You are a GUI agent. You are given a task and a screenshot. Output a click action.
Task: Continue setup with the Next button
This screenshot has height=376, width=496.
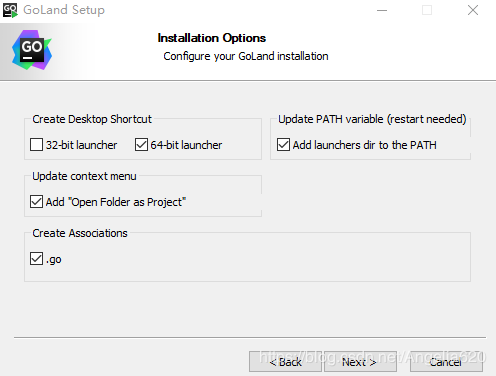pyautogui.click(x=360, y=362)
